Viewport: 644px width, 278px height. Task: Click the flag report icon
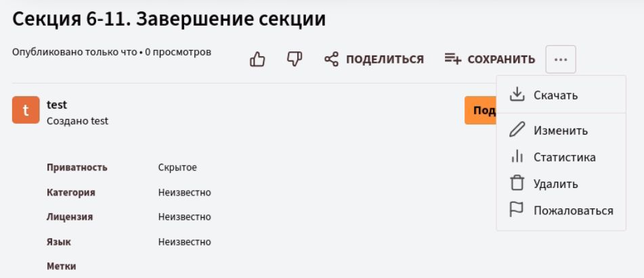click(x=516, y=210)
